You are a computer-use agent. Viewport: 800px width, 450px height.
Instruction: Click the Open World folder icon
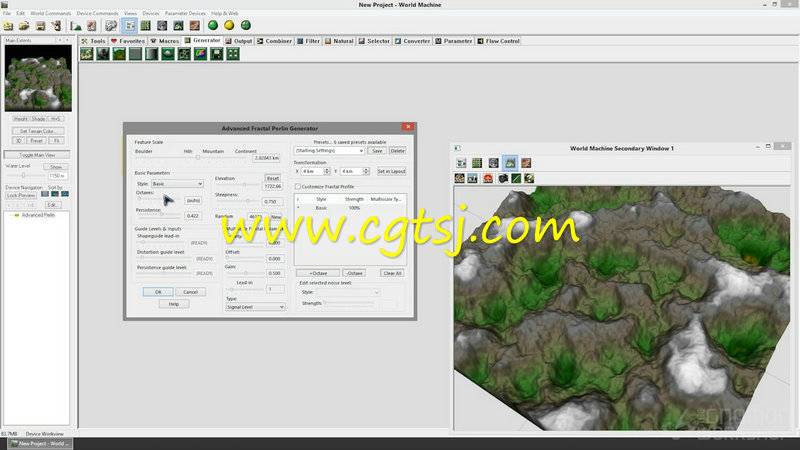point(24,26)
